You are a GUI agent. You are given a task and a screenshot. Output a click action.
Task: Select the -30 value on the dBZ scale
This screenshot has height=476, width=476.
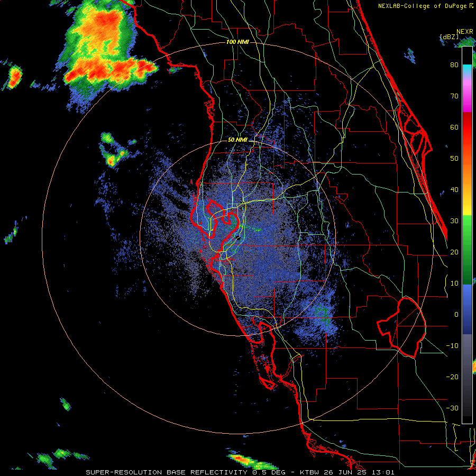452,408
